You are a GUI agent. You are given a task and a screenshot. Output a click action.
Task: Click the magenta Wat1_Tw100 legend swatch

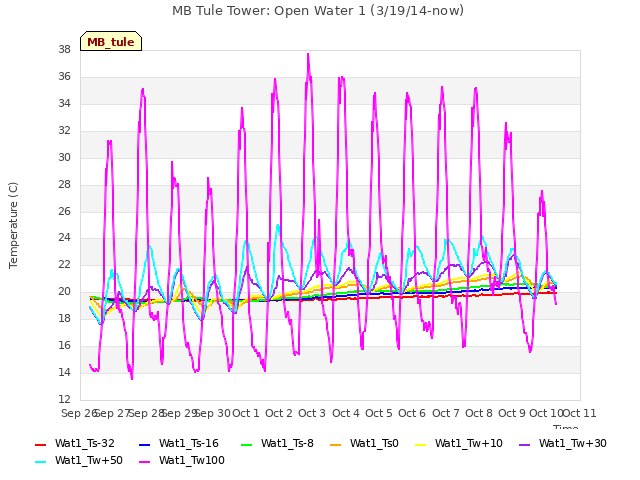(x=145, y=462)
